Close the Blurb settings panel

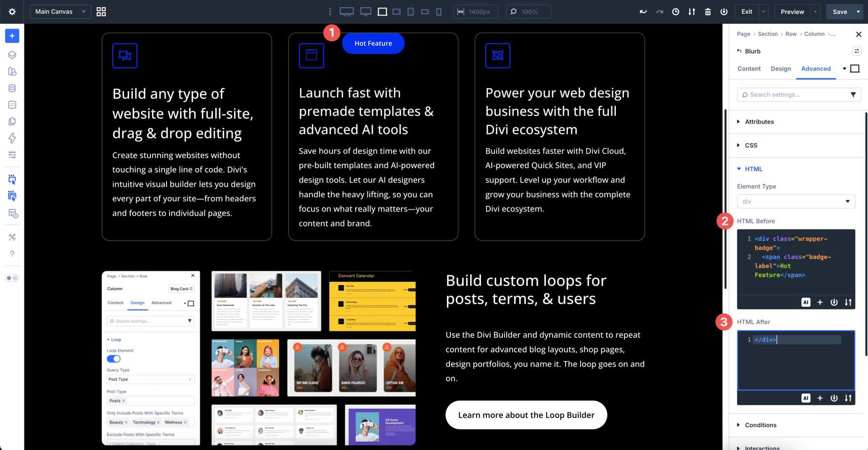(x=858, y=34)
